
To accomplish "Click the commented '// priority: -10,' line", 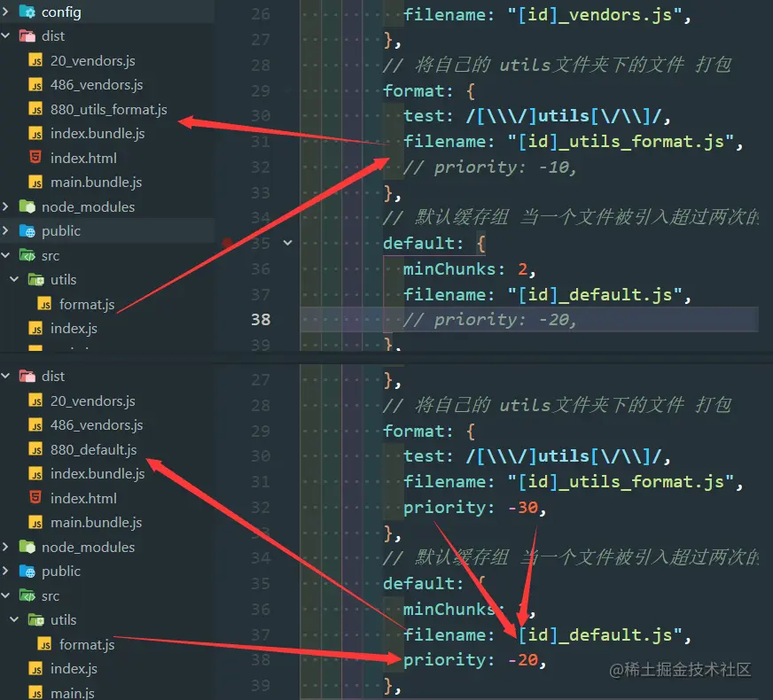I will point(490,167).
